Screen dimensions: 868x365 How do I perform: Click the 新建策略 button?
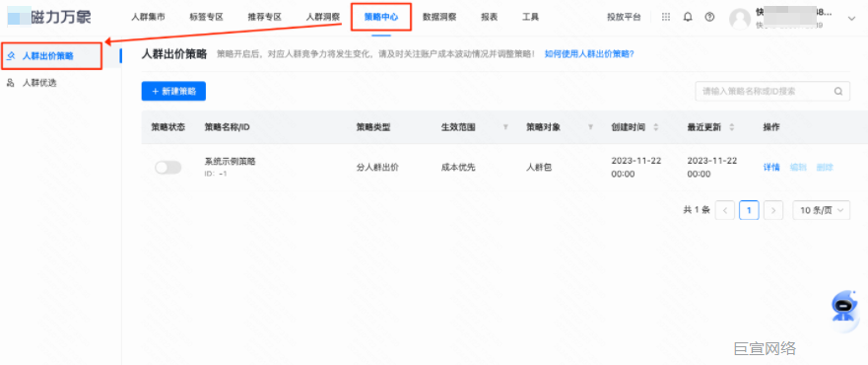coord(173,92)
